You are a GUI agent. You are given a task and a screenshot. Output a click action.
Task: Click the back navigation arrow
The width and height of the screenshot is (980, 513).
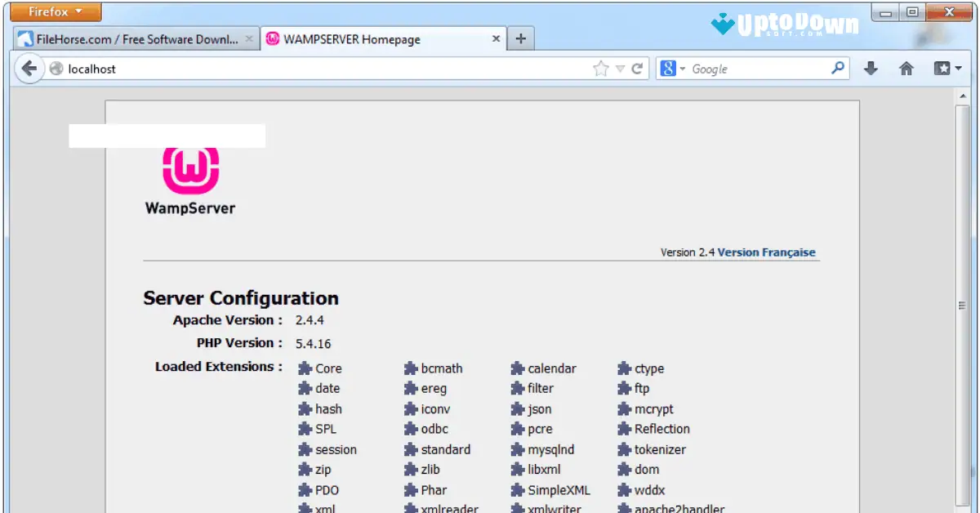coord(29,68)
